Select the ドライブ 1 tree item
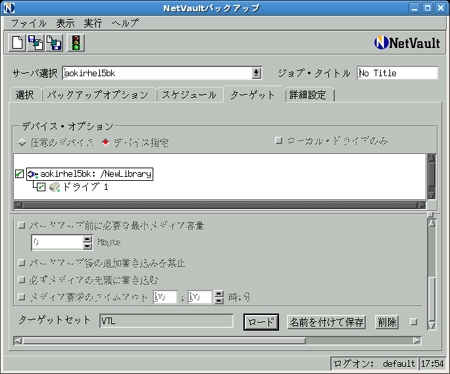The image size is (450, 374). [x=85, y=187]
